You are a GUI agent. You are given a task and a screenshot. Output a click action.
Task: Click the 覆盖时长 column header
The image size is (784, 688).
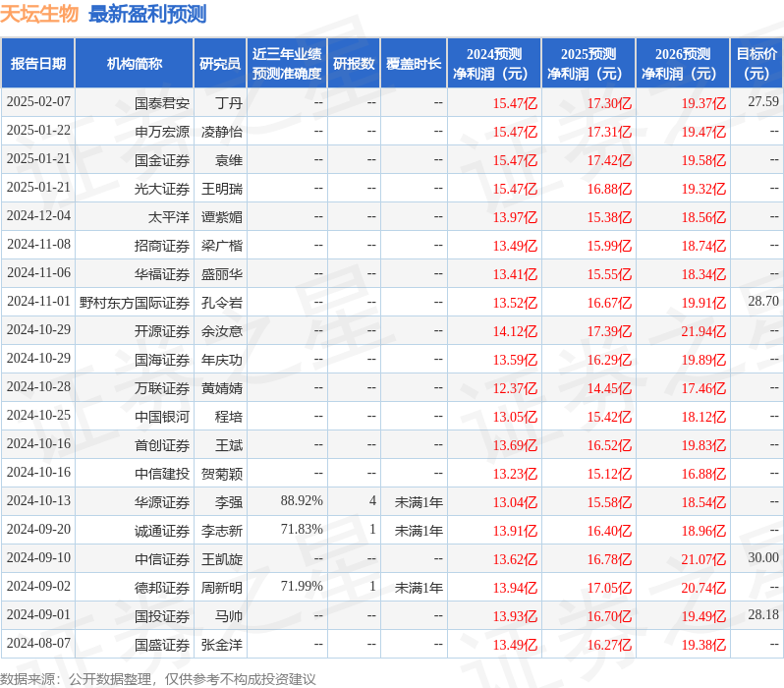(x=414, y=64)
